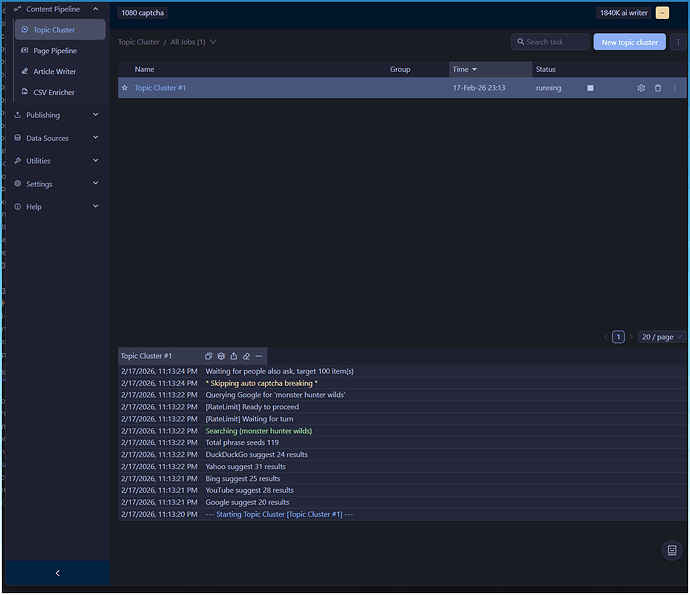
Task: Copy the log panel contents
Action: coord(208,356)
